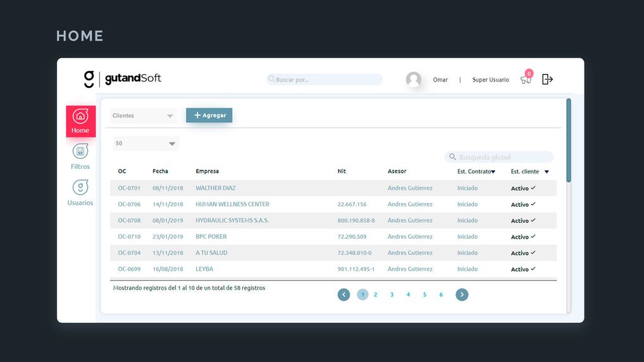This screenshot has width=644, height=362.
Task: Click Nit 72.348.010-0
Action: pyautogui.click(x=354, y=253)
